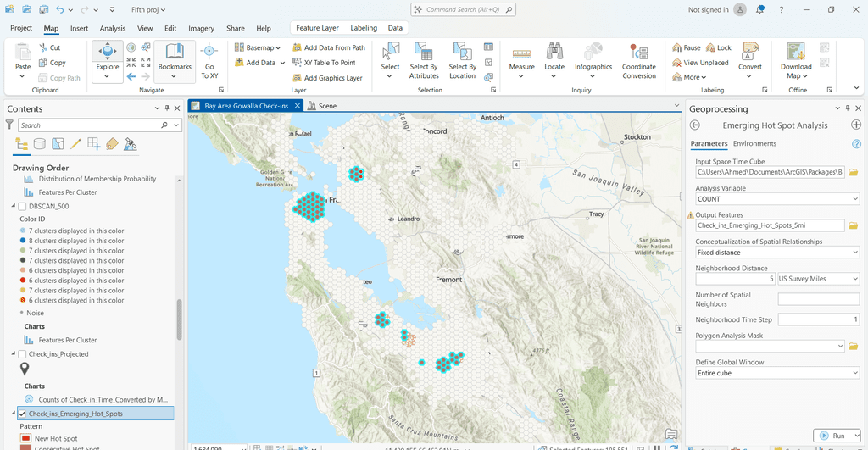Click the Noise symbol swatch

(22, 313)
